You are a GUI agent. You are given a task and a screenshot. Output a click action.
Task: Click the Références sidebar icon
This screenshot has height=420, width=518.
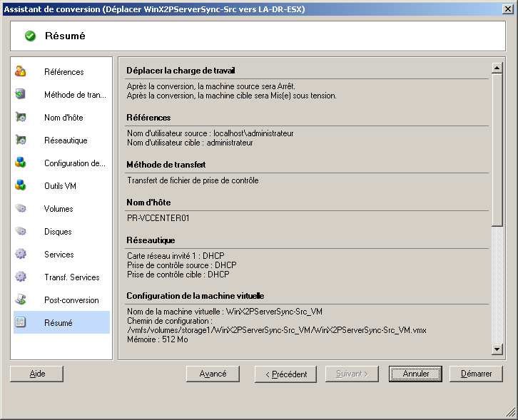coord(21,71)
